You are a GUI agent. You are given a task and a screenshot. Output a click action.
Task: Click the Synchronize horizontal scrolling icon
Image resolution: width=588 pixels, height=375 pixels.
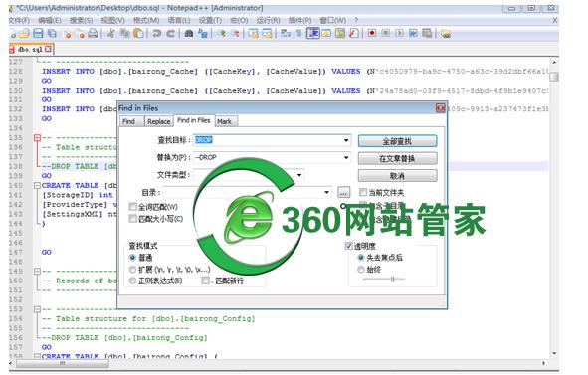point(267,34)
